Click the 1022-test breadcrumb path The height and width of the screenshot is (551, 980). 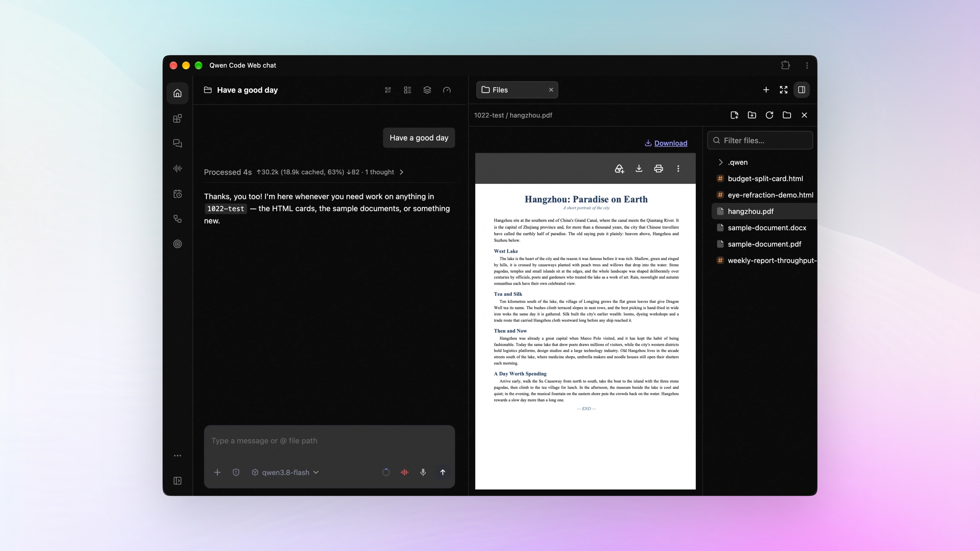coord(489,115)
